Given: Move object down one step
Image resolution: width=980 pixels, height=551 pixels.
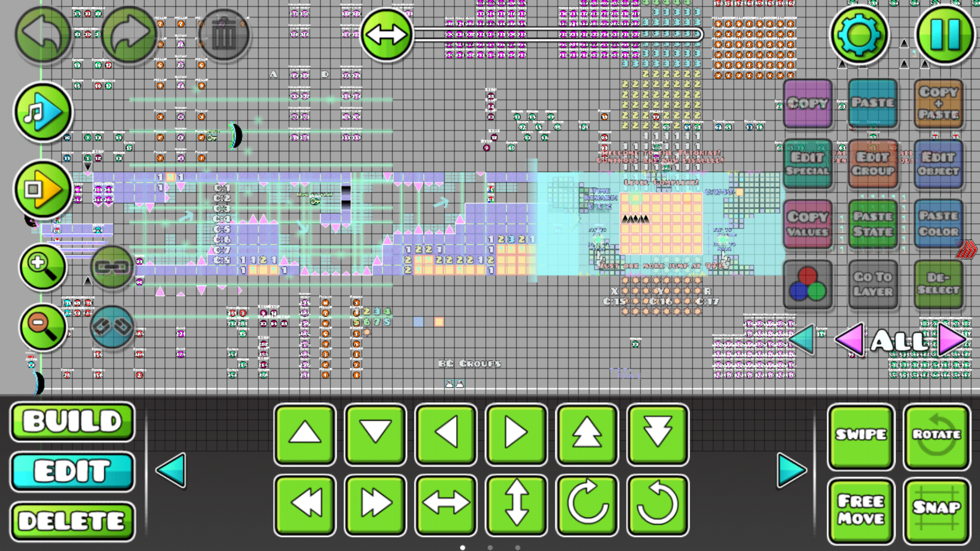Looking at the screenshot, I should (376, 434).
